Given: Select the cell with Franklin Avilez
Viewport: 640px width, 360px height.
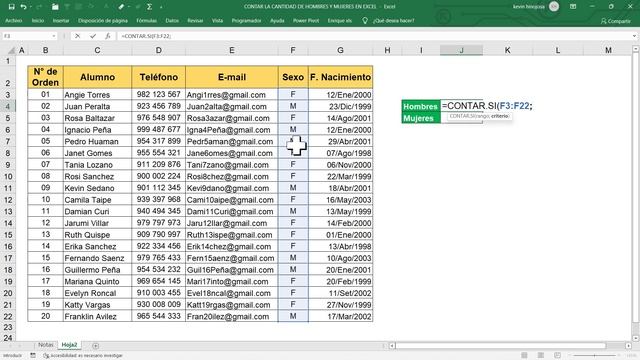Looking at the screenshot, I should [98, 316].
